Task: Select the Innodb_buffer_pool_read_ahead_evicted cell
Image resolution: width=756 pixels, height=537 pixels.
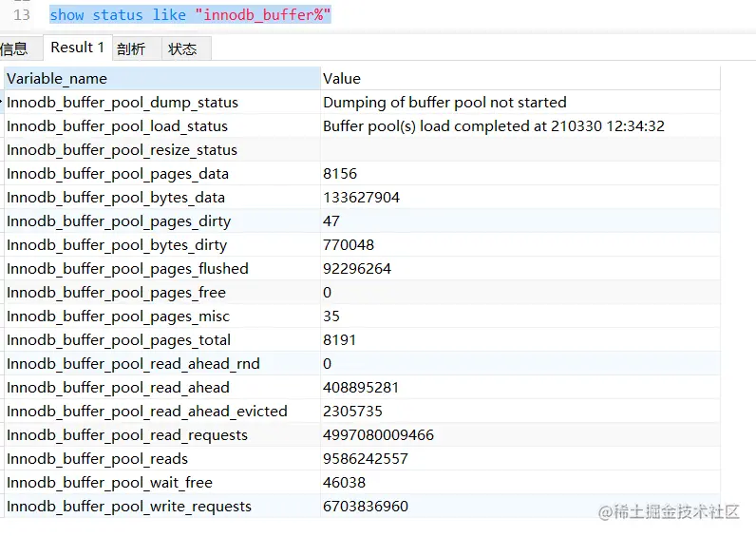Action: pyautogui.click(x=162, y=412)
